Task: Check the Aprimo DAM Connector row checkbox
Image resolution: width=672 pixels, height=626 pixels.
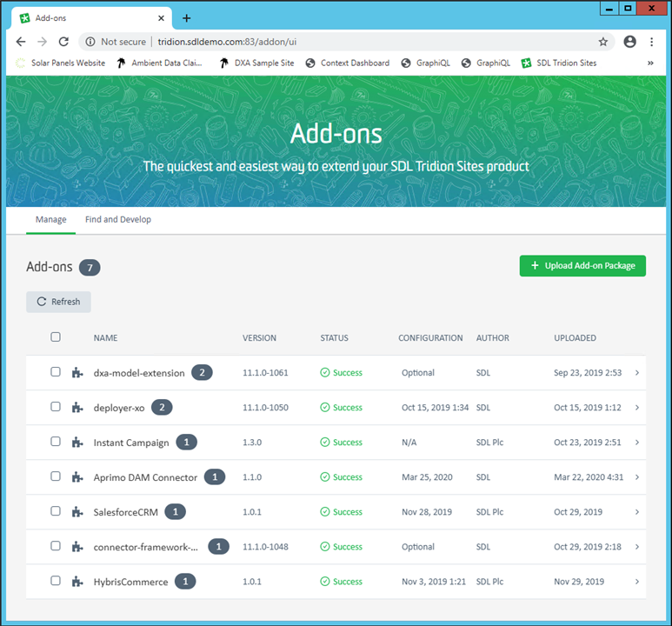Action: point(56,476)
